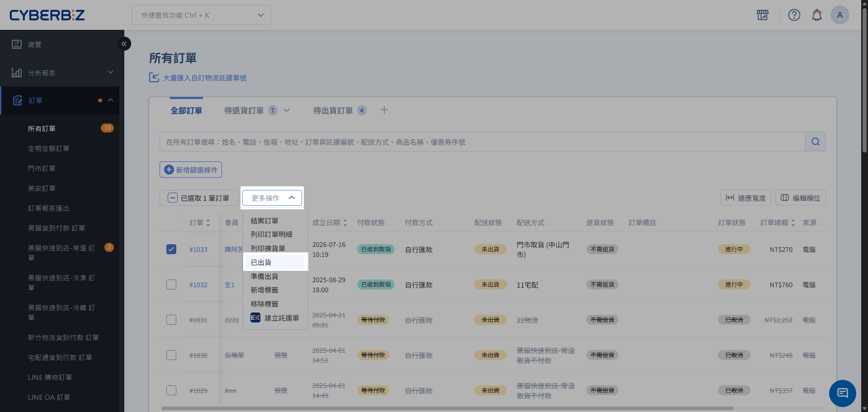Click the orders search input field
The height and width of the screenshot is (412, 868).
tap(482, 142)
